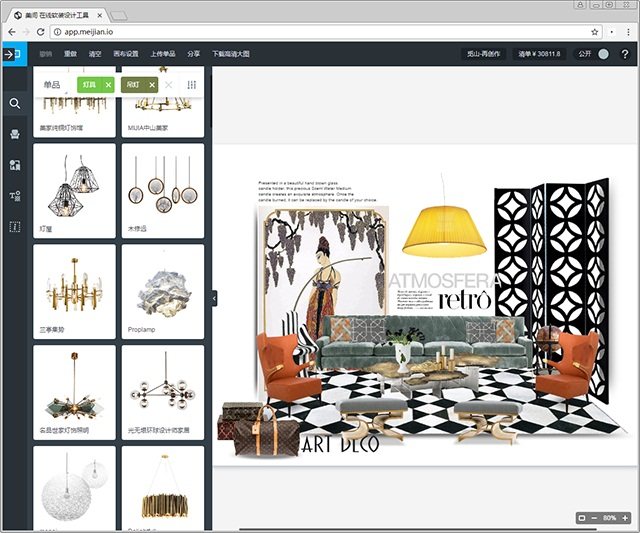Select the green starburst pendant lamp thumbnail
This screenshot has height=533, width=640.
[74, 392]
